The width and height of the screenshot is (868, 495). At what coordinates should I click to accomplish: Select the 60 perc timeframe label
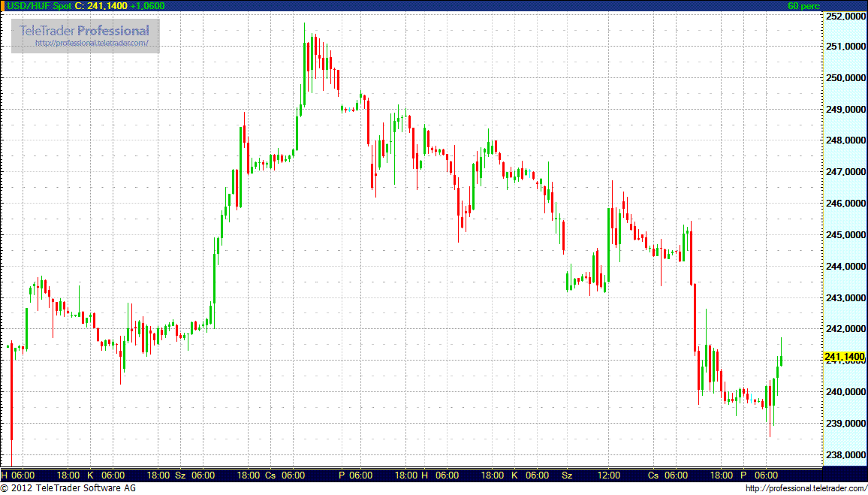803,6
